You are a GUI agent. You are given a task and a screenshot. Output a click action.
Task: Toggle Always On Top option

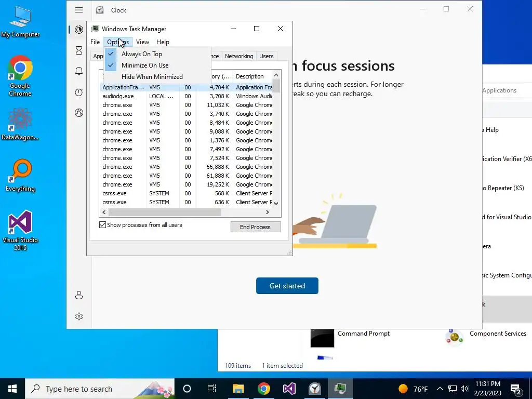click(x=157, y=54)
